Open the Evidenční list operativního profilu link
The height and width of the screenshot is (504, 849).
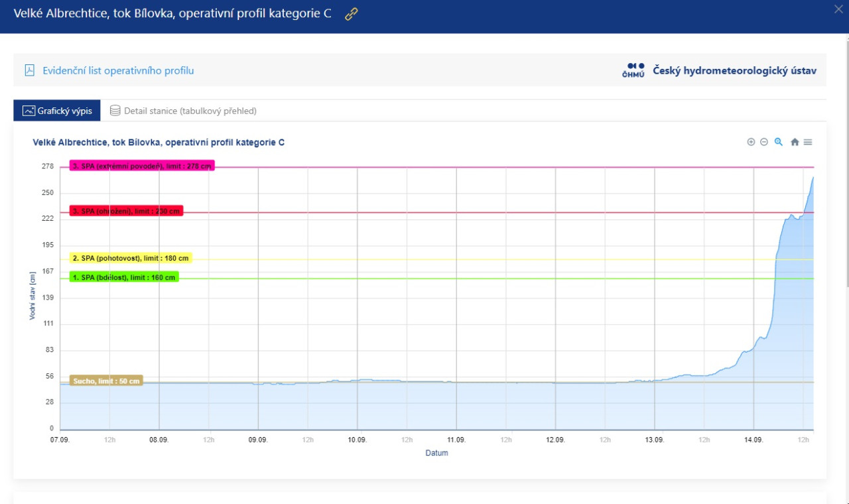click(118, 70)
